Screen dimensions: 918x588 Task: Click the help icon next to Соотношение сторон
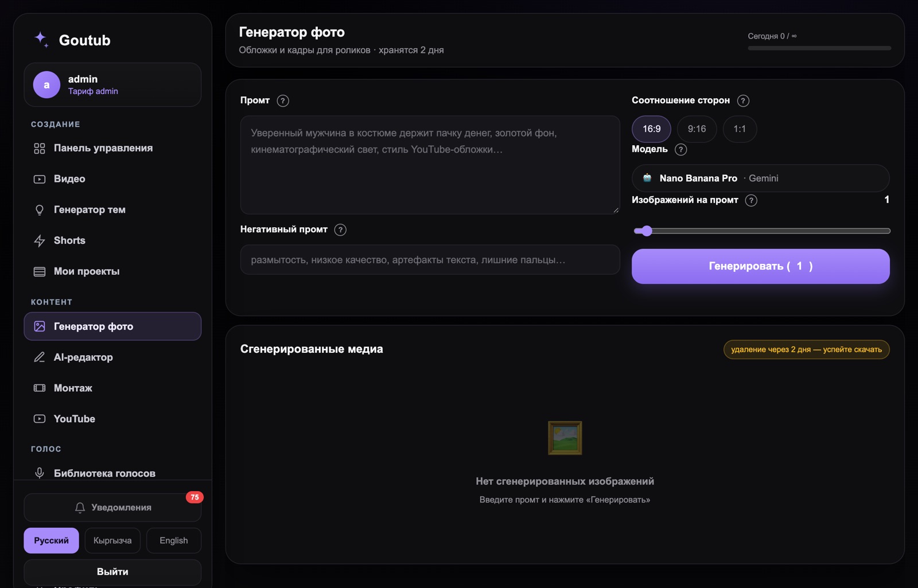coord(743,100)
